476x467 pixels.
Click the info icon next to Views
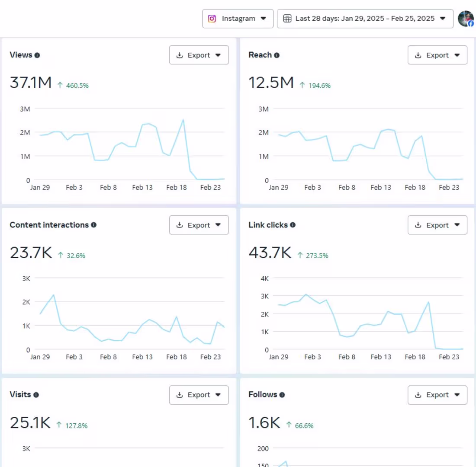click(x=37, y=55)
